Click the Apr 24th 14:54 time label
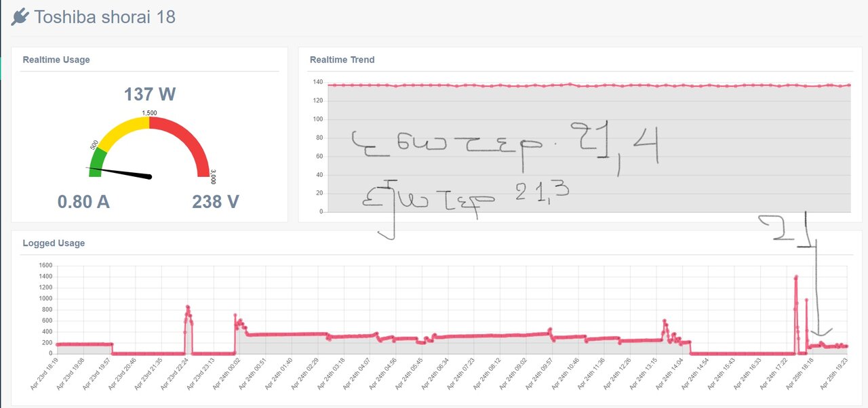 (x=696, y=373)
